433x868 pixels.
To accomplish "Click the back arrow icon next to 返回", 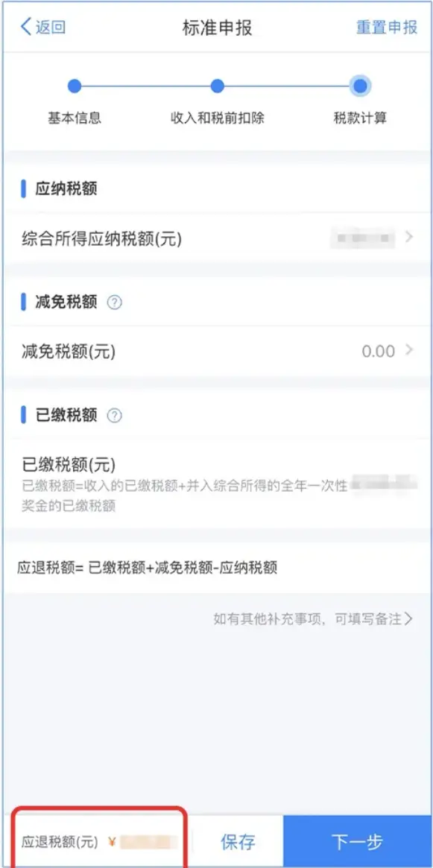I will (x=23, y=27).
